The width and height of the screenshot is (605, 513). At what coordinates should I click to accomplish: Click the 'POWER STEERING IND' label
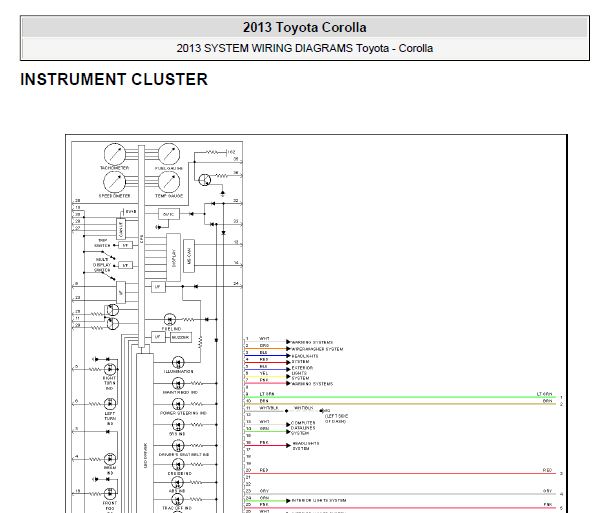click(183, 413)
